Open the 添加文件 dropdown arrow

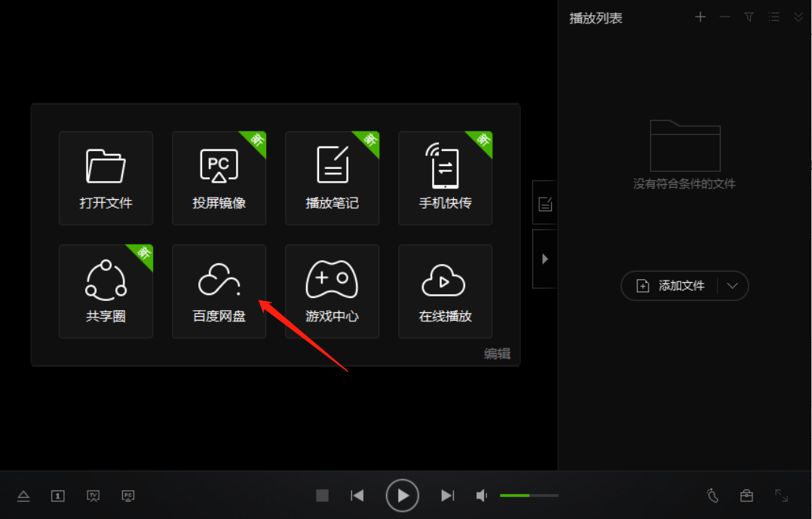point(732,285)
